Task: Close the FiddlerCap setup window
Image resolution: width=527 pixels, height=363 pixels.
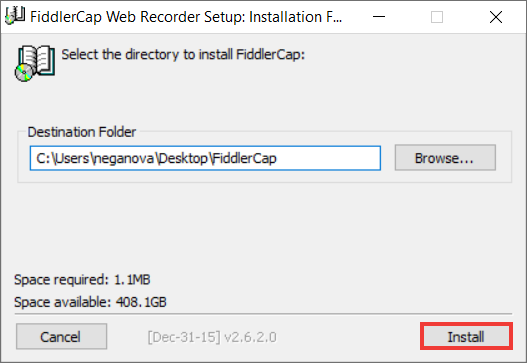Action: 496,17
